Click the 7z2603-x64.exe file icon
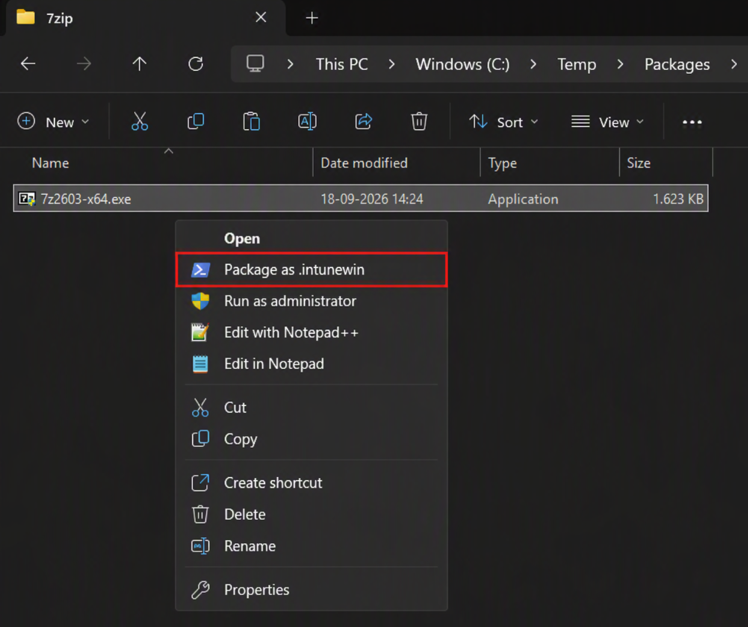748x627 pixels. (x=27, y=199)
